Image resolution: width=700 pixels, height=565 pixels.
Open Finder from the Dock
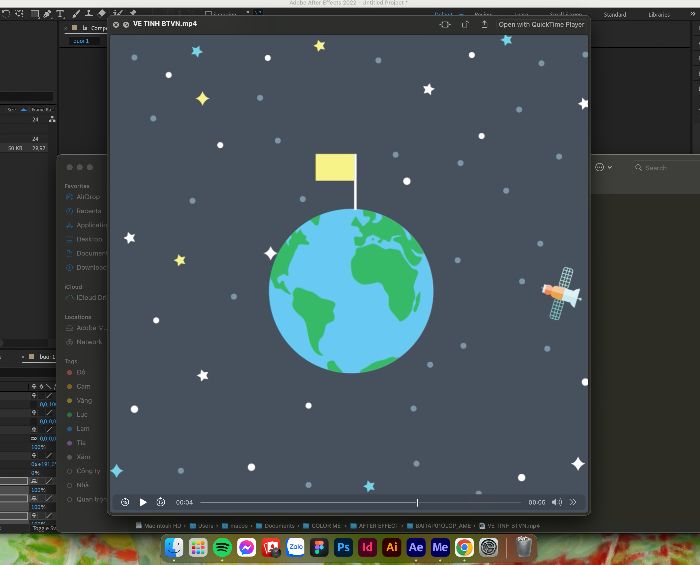click(174, 547)
